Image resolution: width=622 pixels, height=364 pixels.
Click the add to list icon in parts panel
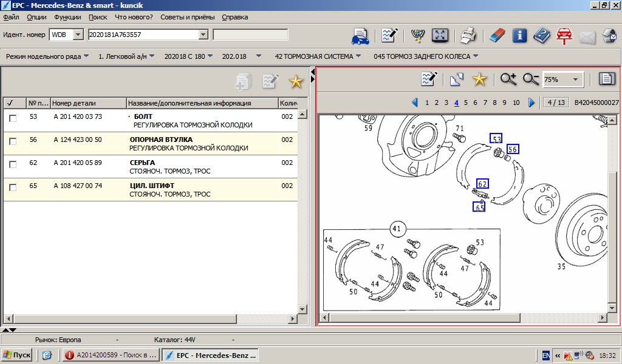[x=243, y=81]
